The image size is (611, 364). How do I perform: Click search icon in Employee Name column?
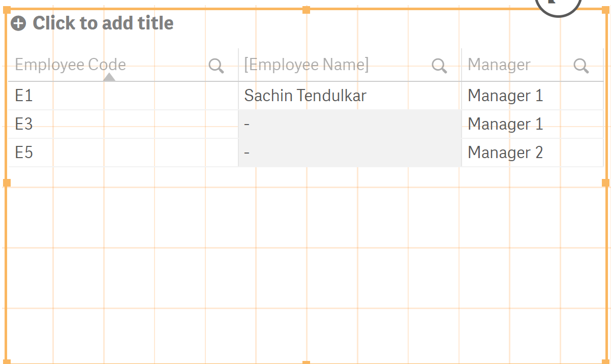[x=439, y=66]
